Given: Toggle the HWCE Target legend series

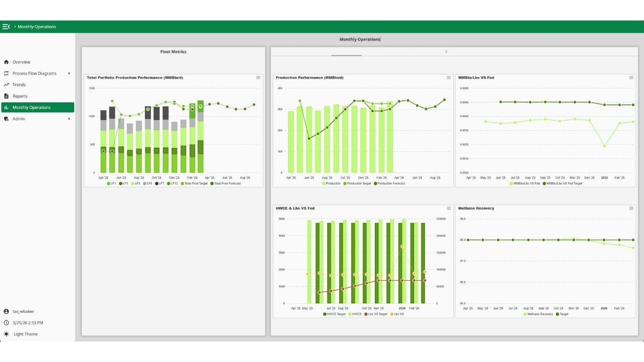Looking at the screenshot, I should tap(334, 314).
